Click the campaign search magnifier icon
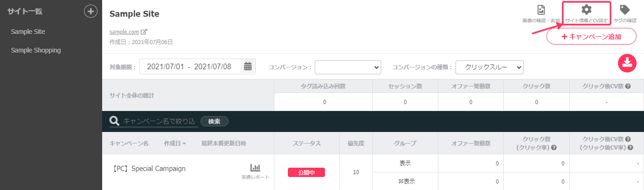This screenshot has height=190, width=644. tap(115, 121)
